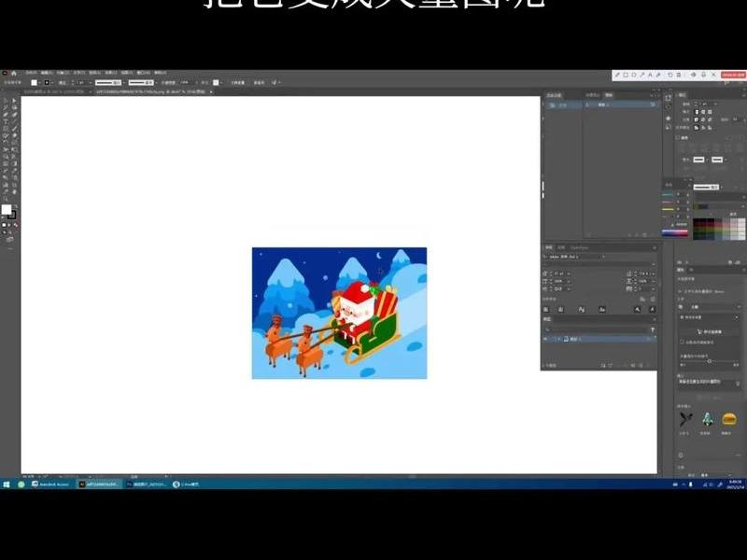Pick the recorder arrow annotation tool
This screenshot has width=747, height=560.
641,75
